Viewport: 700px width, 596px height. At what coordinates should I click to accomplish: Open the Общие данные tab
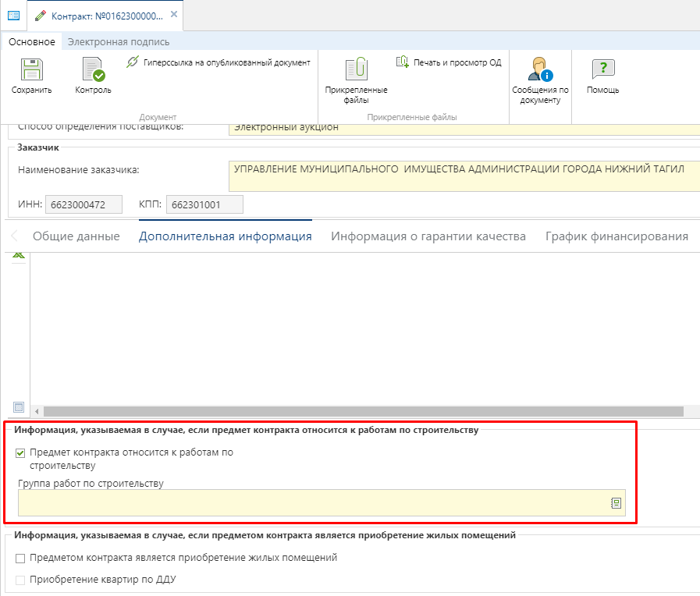click(76, 236)
